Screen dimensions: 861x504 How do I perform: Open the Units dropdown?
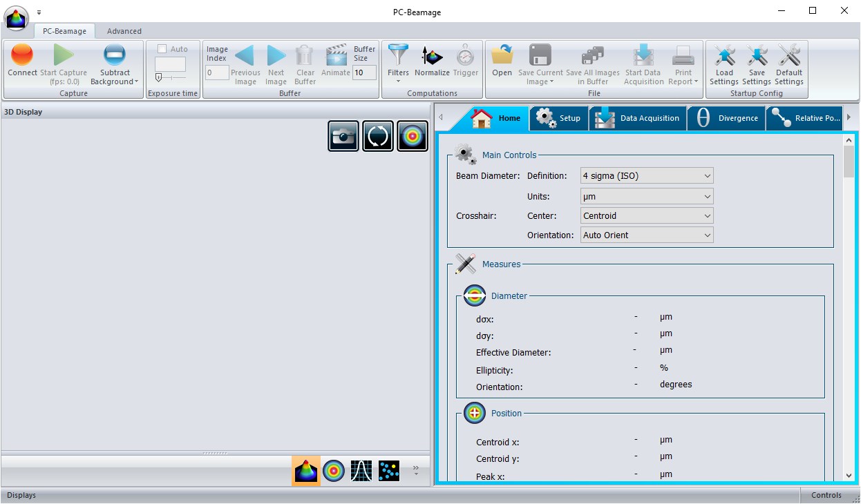647,197
